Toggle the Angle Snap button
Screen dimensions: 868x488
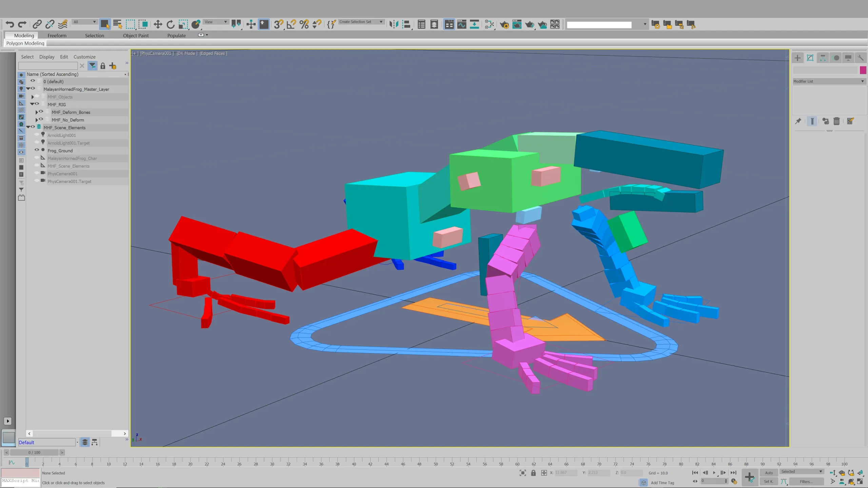(291, 24)
